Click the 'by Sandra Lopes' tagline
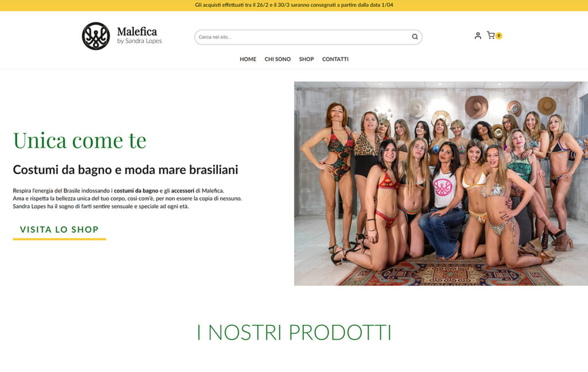The image size is (588, 372). pos(140,41)
